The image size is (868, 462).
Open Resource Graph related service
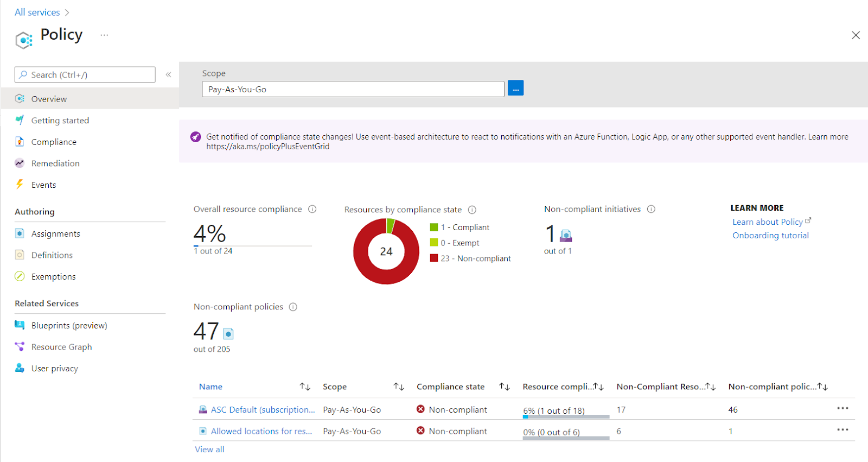(x=61, y=347)
